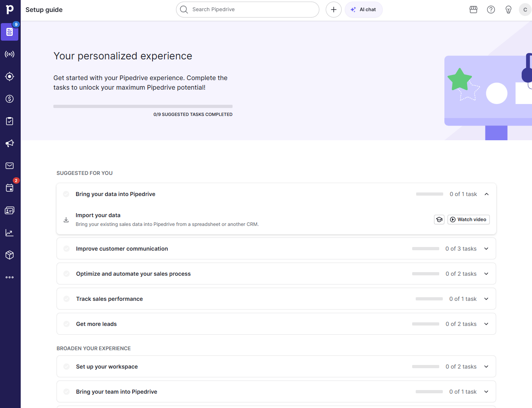This screenshot has height=408, width=532.
Task: Open Products box icon in sidebar
Action: (10, 255)
